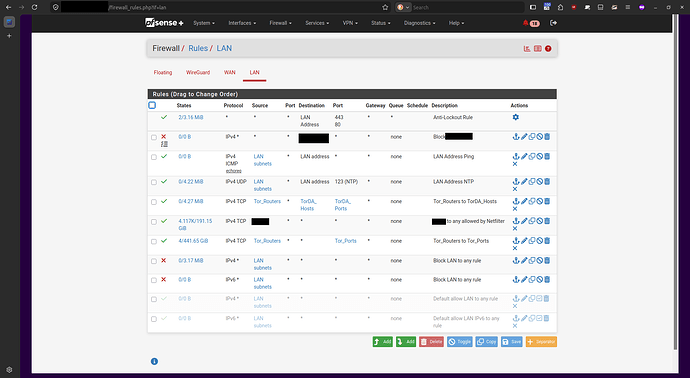Open the related log entries icon
This screenshot has width=690, height=378.
537,48
